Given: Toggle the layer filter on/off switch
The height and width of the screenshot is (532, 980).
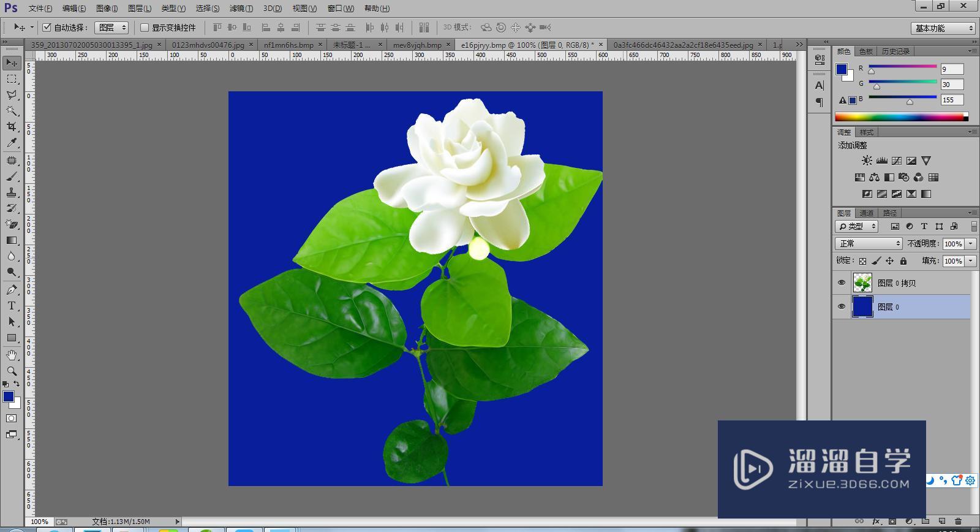Looking at the screenshot, I should (973, 226).
